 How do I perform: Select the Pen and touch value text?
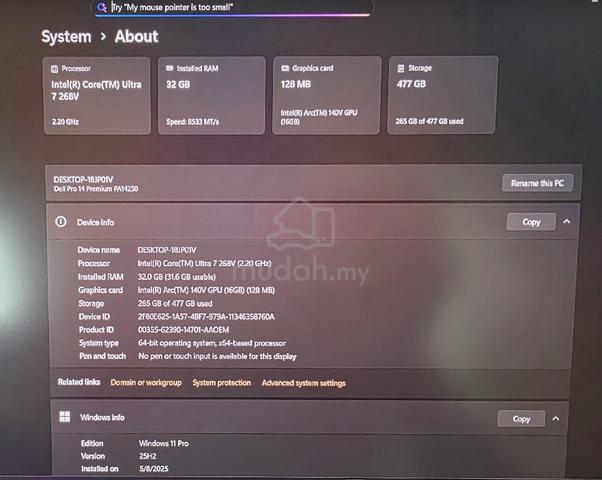217,356
